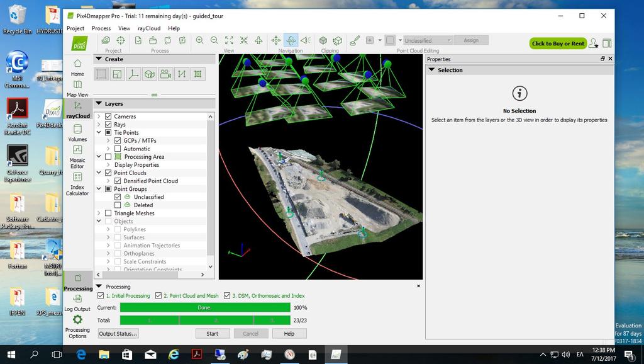This screenshot has width=644, height=364.
Task: Click the Start processing button
Action: click(x=213, y=334)
